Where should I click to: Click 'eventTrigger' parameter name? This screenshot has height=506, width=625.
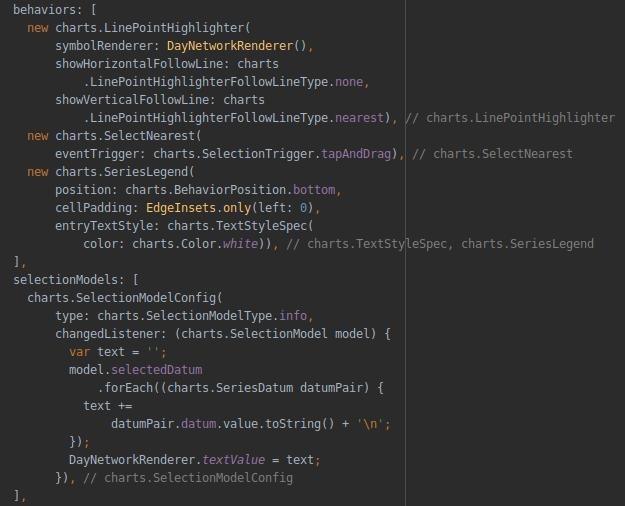(x=97, y=154)
